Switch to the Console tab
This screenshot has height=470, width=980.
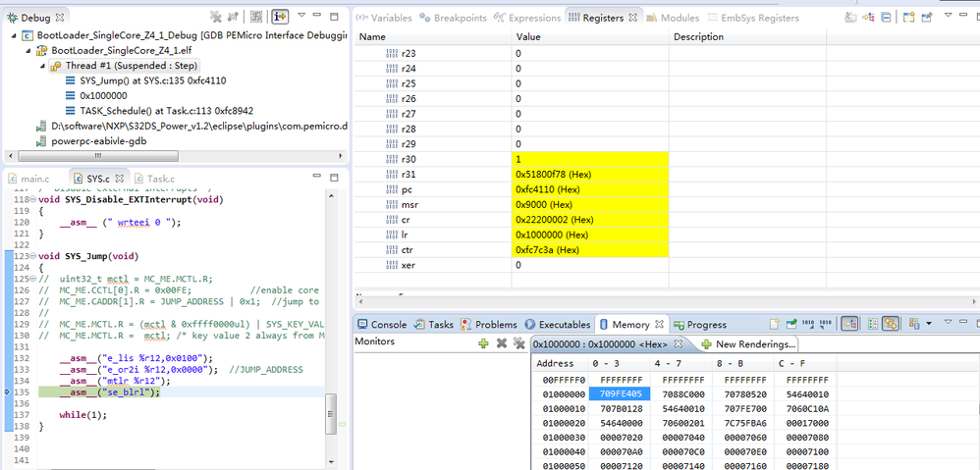tap(382, 325)
